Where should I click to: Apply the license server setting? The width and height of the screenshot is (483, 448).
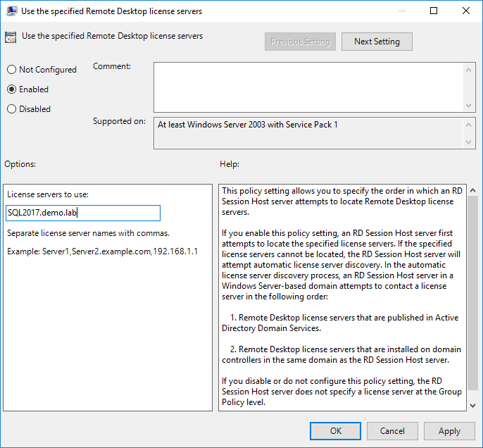449,430
